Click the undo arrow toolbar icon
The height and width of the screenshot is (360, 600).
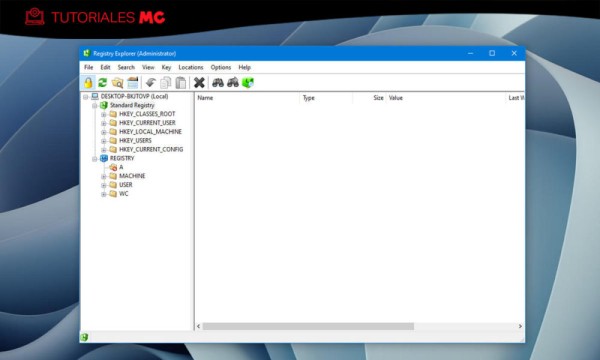tap(150, 83)
